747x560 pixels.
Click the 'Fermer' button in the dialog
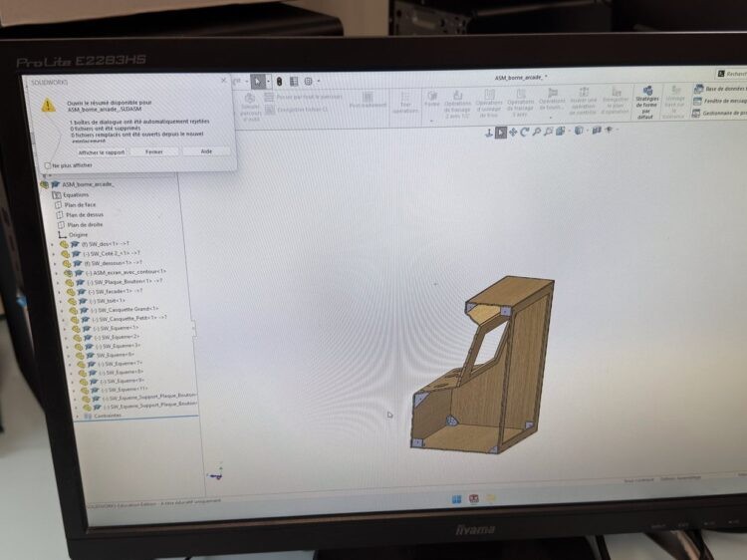click(154, 152)
